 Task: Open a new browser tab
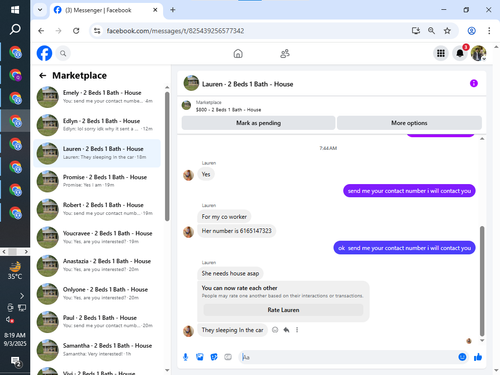pyautogui.click(x=173, y=10)
